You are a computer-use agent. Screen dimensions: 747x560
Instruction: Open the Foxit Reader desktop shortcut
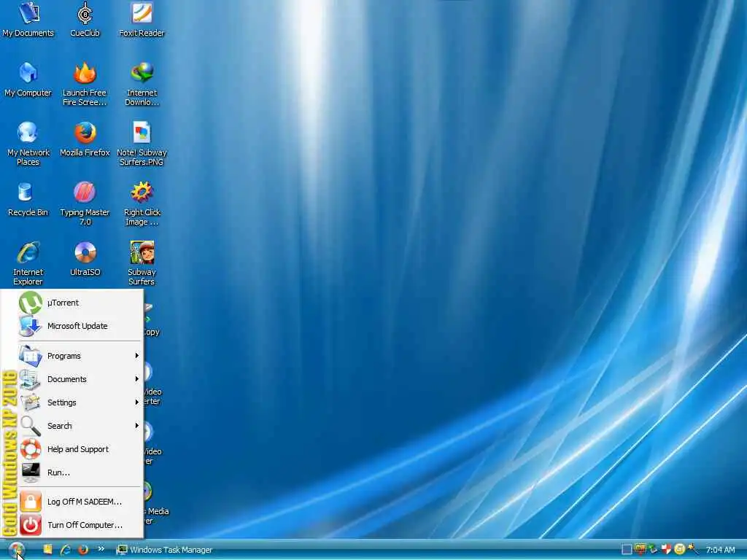[x=142, y=20]
